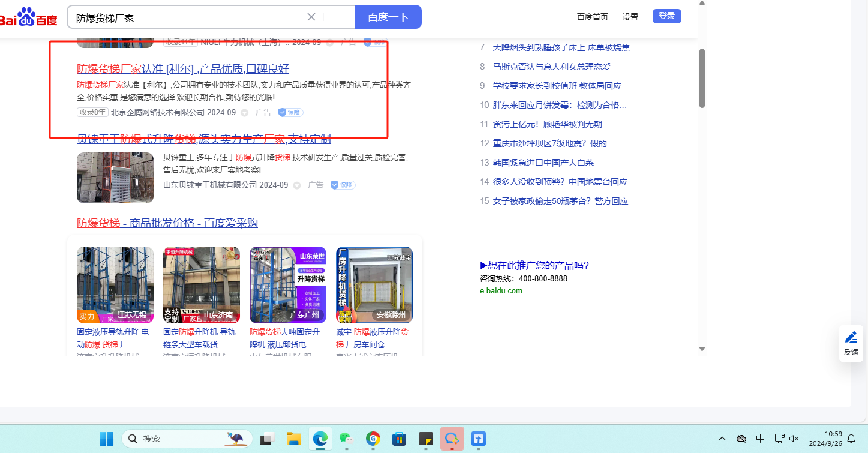The width and height of the screenshot is (868, 453).
Task: Toggle 中 input method language indicator
Action: pyautogui.click(x=760, y=439)
